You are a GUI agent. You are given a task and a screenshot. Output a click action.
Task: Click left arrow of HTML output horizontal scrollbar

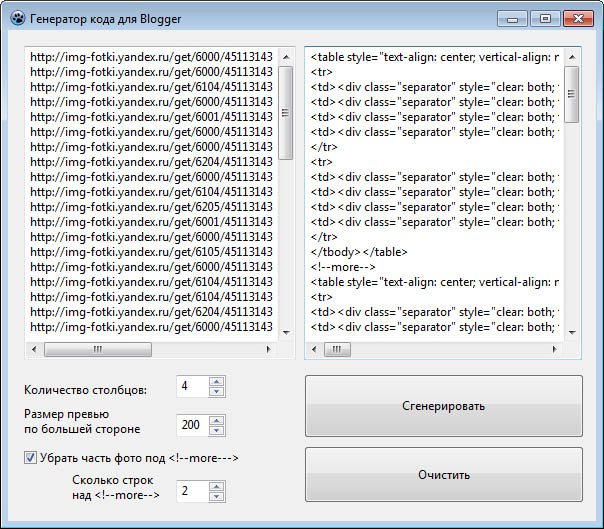(314, 349)
